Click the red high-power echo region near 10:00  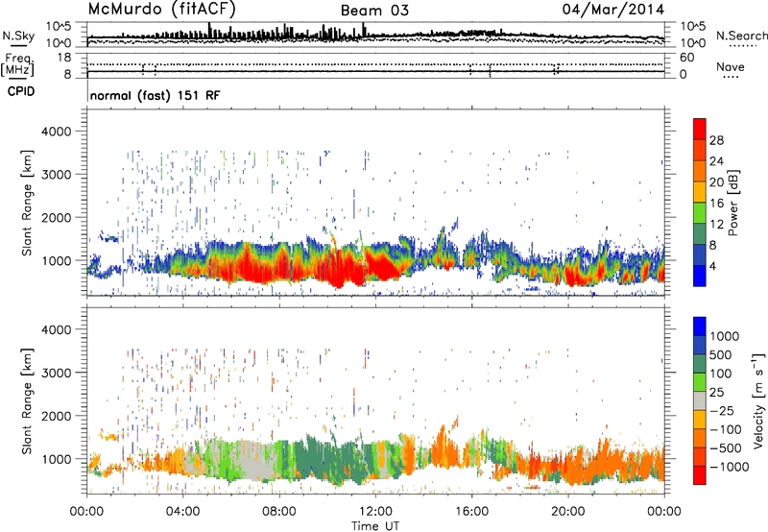(x=337, y=270)
